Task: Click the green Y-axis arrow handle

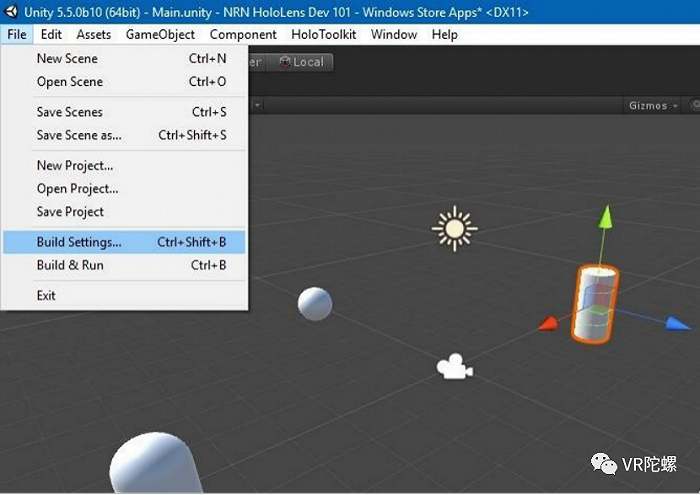Action: [605, 217]
